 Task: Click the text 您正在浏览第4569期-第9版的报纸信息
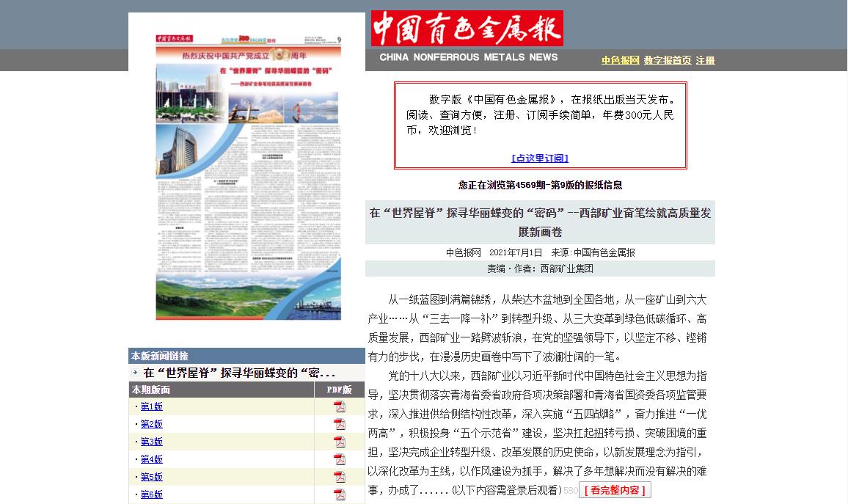(x=541, y=185)
